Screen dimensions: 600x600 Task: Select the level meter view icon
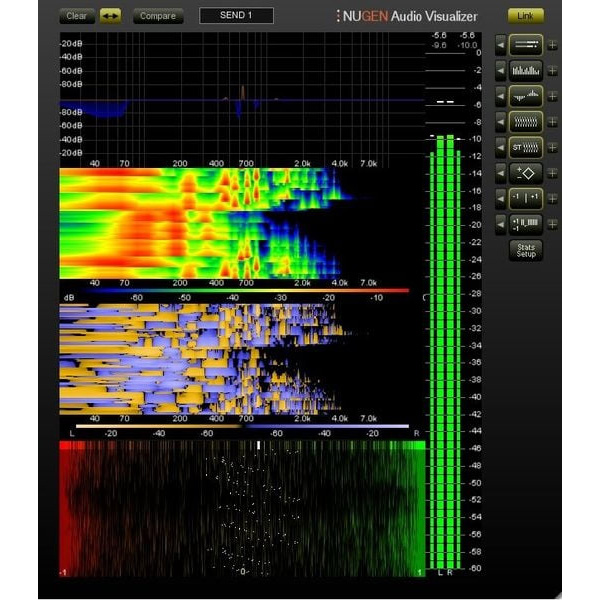click(526, 45)
